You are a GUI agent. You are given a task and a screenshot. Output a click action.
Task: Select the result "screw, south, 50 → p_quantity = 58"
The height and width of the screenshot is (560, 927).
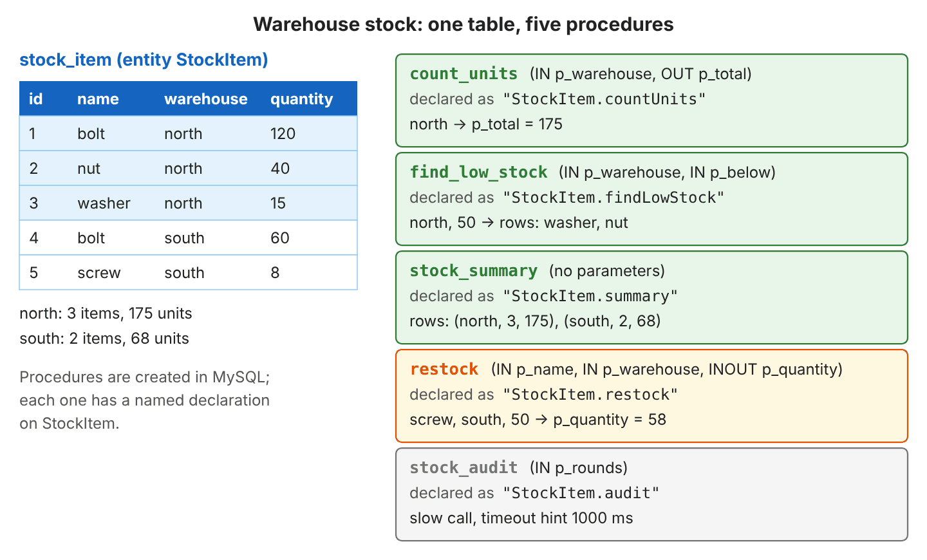pyautogui.click(x=538, y=420)
